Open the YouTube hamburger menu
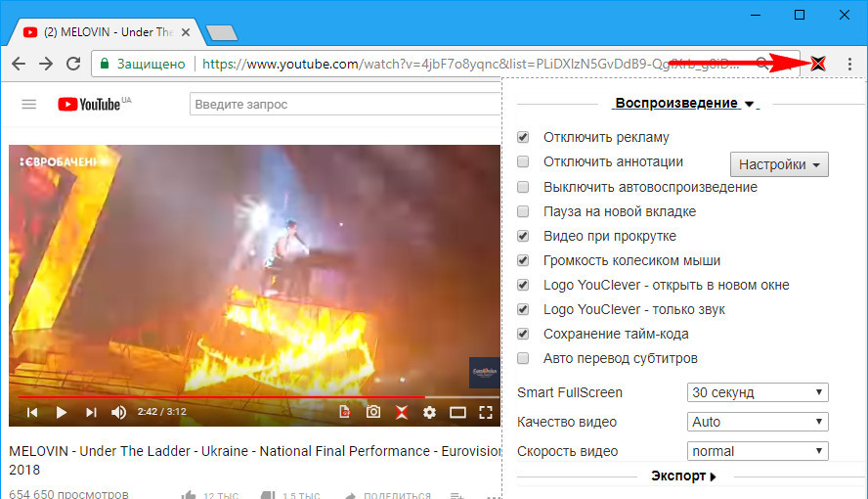The width and height of the screenshot is (868, 499). point(28,104)
